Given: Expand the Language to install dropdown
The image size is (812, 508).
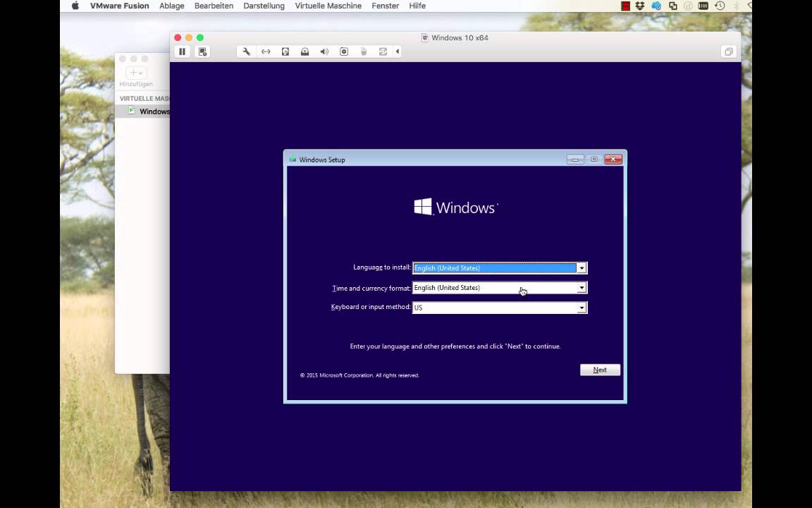Looking at the screenshot, I should (x=582, y=268).
